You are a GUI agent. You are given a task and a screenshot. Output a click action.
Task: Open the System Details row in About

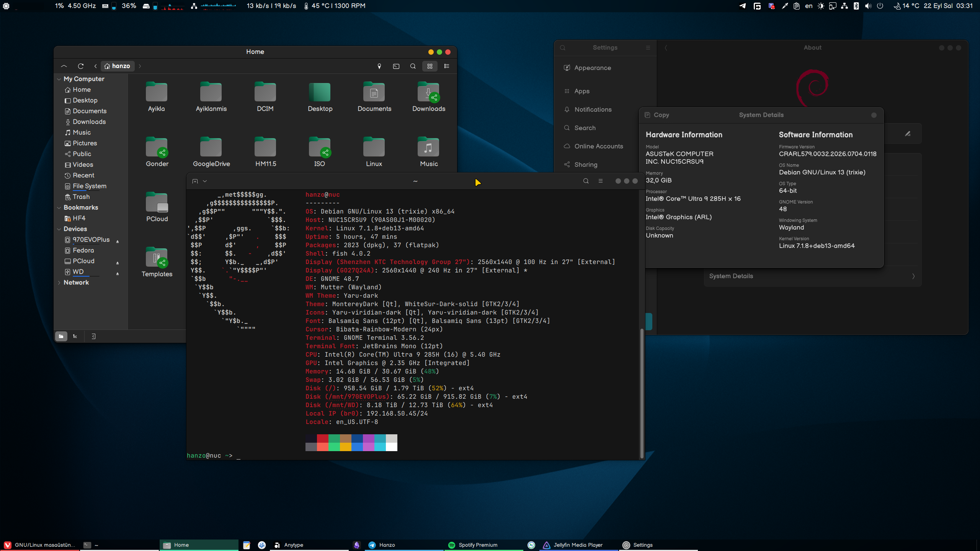click(x=812, y=276)
